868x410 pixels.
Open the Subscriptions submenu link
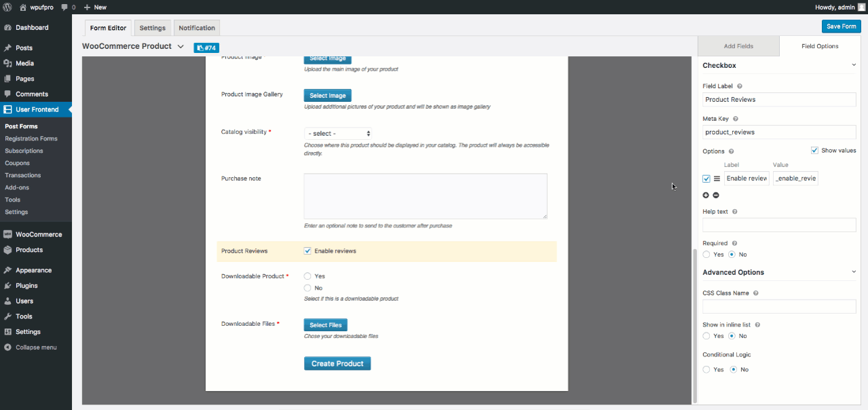point(24,151)
